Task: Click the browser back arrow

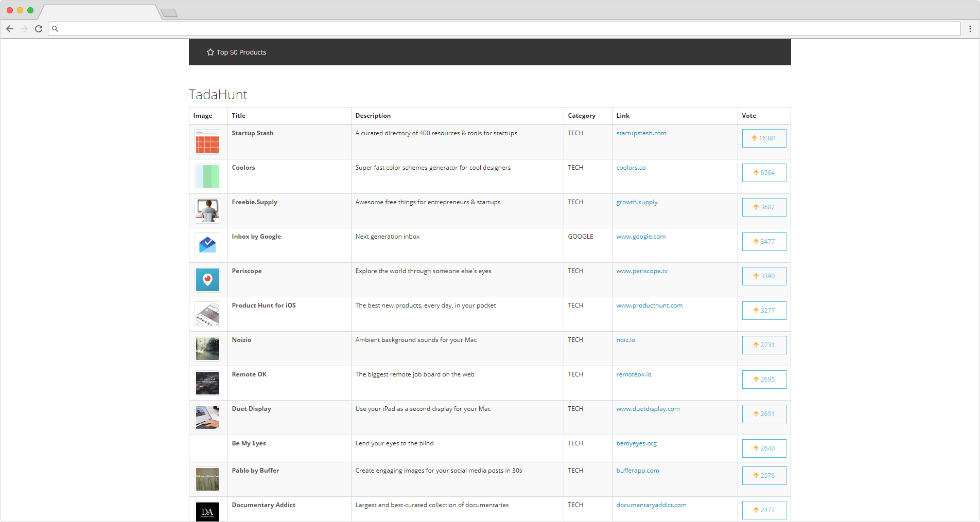Action: [10, 29]
